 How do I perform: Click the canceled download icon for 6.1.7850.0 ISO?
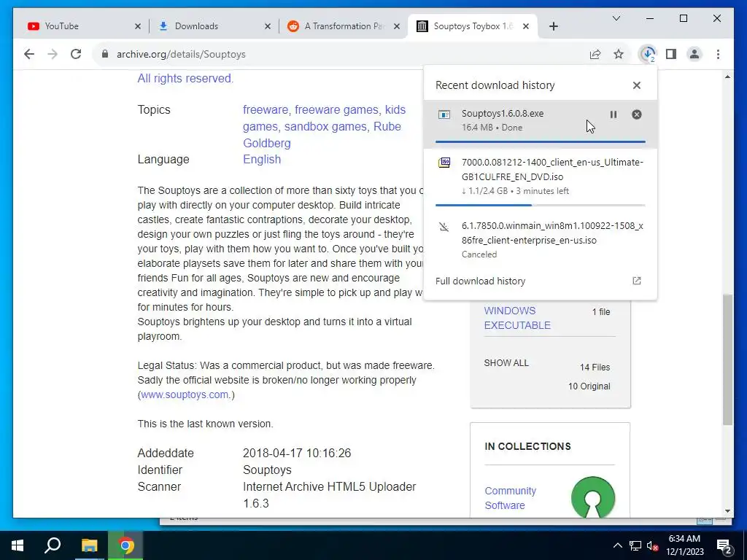tap(444, 227)
